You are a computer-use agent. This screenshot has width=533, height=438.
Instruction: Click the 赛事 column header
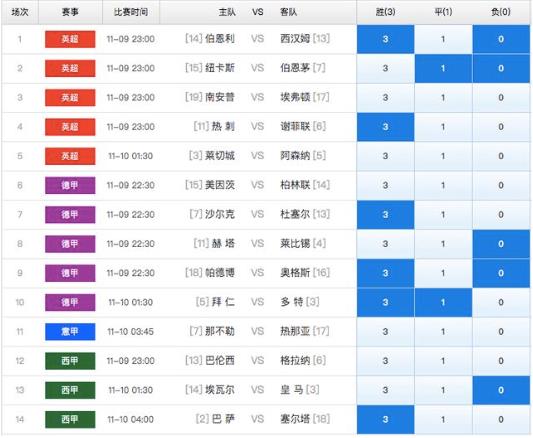[70, 12]
